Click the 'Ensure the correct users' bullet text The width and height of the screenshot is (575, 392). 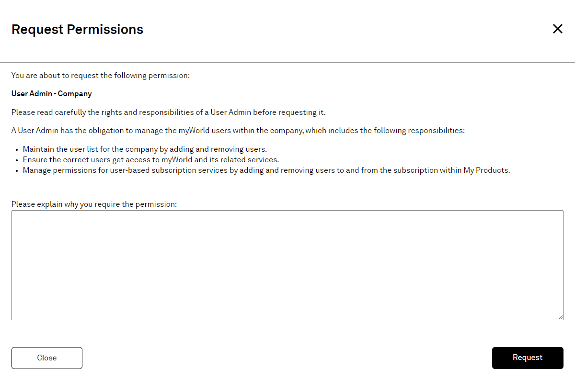150,160
